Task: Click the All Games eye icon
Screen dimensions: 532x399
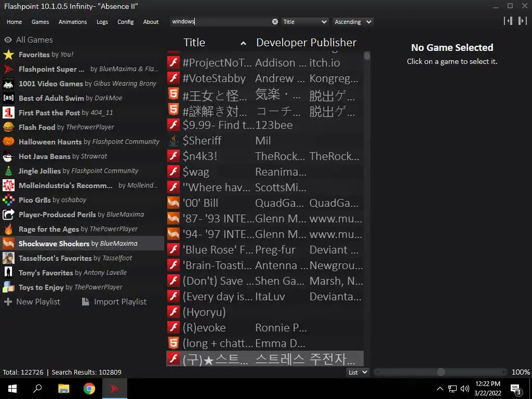Action: [x=8, y=39]
